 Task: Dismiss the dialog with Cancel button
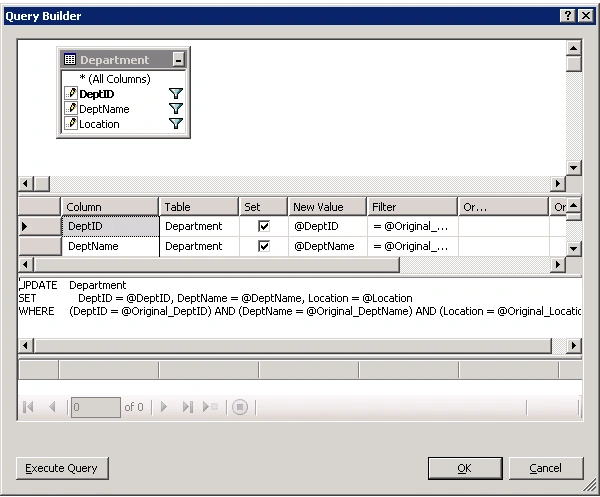pos(546,468)
